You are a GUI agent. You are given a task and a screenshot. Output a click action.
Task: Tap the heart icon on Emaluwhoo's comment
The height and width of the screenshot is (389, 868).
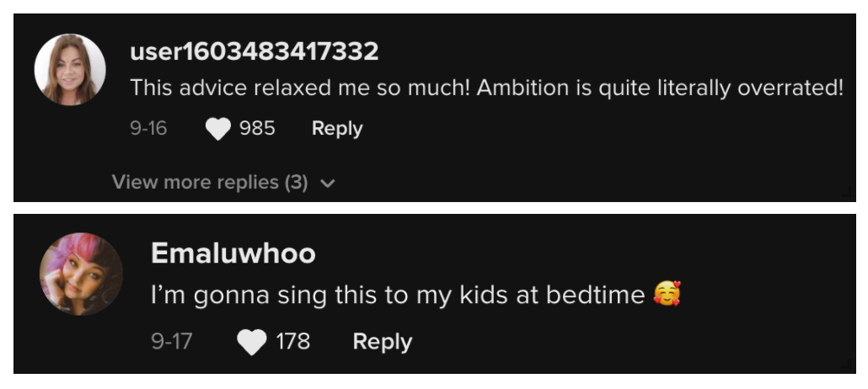tap(251, 342)
